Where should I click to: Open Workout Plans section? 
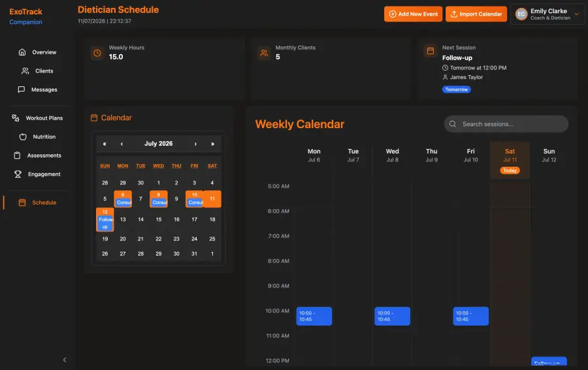(37, 118)
